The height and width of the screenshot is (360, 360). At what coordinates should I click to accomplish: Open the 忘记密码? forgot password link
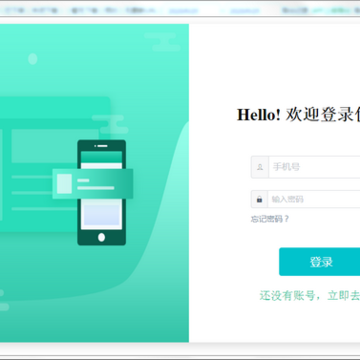(x=270, y=219)
